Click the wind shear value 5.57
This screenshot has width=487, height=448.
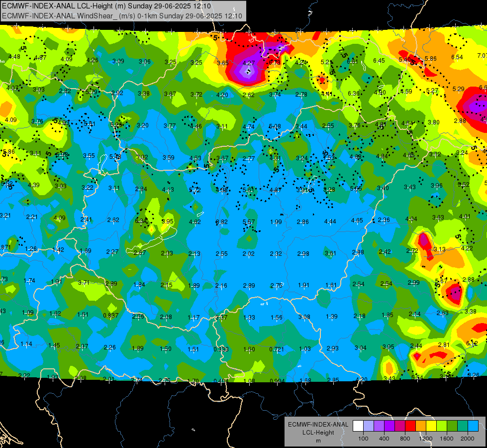[248, 222]
